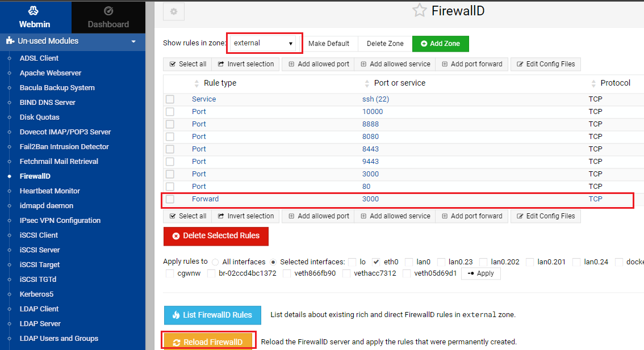The height and width of the screenshot is (350, 644).
Task: Click the green Add Zone button
Action: tap(440, 43)
